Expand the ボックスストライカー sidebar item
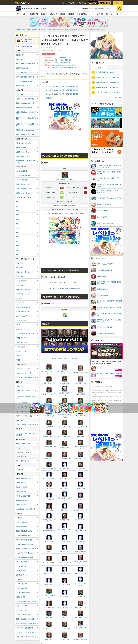Viewport: 138px width, 644px height. [27, 272]
